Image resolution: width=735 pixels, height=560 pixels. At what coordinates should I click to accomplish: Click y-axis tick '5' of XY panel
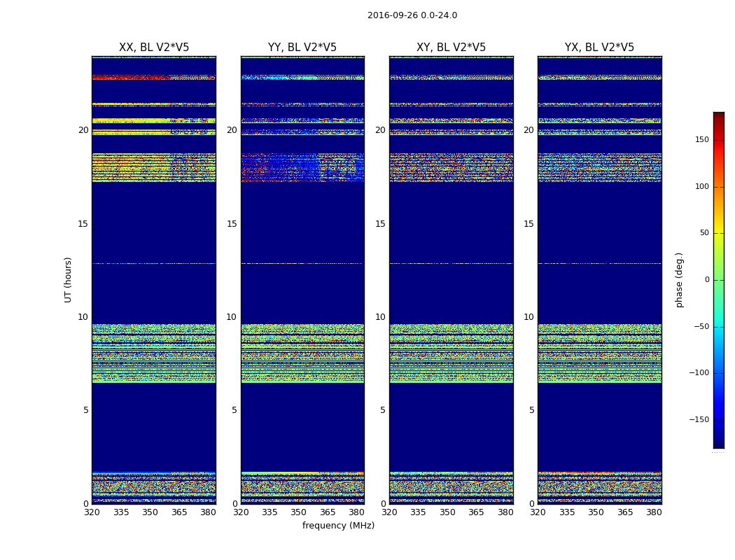click(383, 410)
